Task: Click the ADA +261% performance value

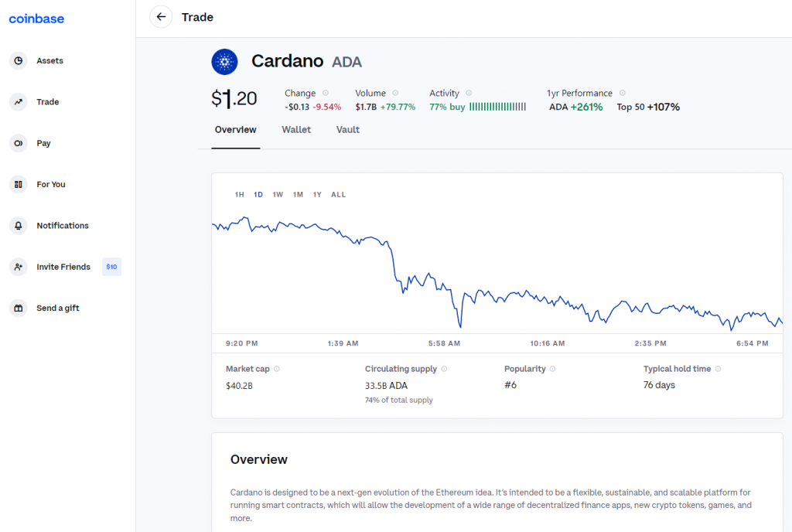Action: coord(575,107)
